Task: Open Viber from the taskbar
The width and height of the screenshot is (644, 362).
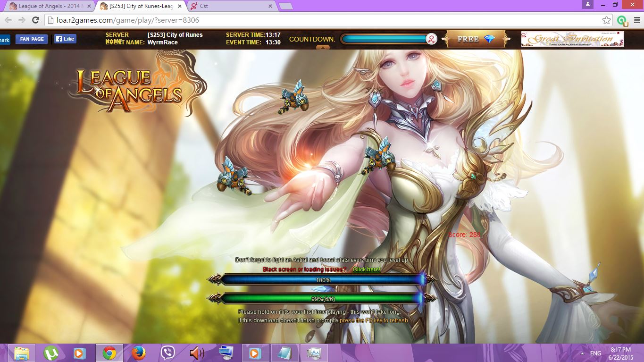Action: 167,353
